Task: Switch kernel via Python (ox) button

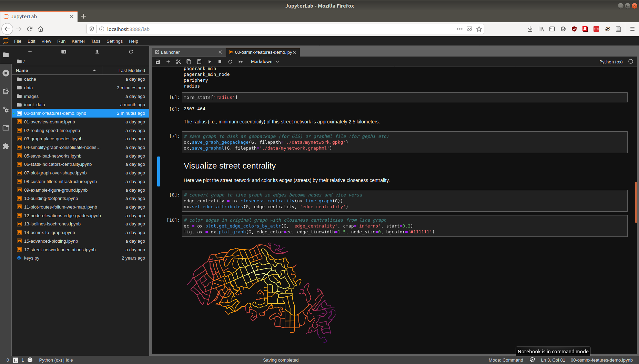Action: (x=611, y=62)
